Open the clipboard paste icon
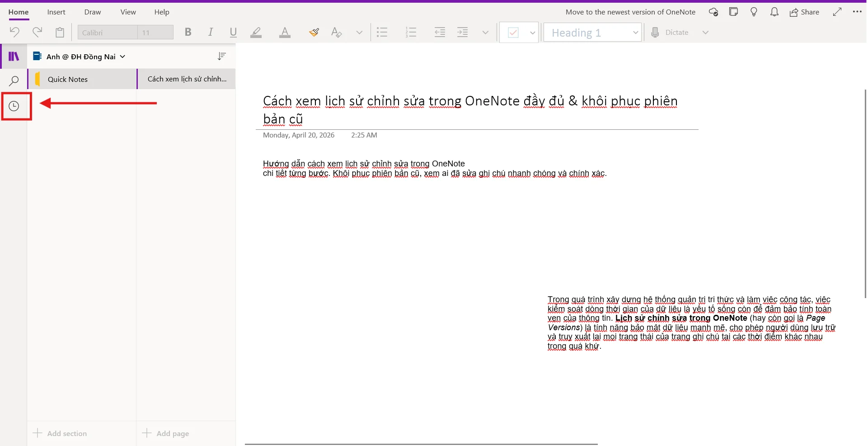Viewport: 868px width, 446px height. 60,32
